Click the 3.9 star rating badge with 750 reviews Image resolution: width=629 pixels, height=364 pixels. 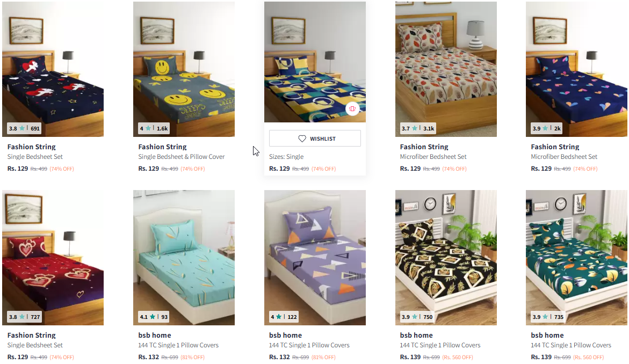417,317
